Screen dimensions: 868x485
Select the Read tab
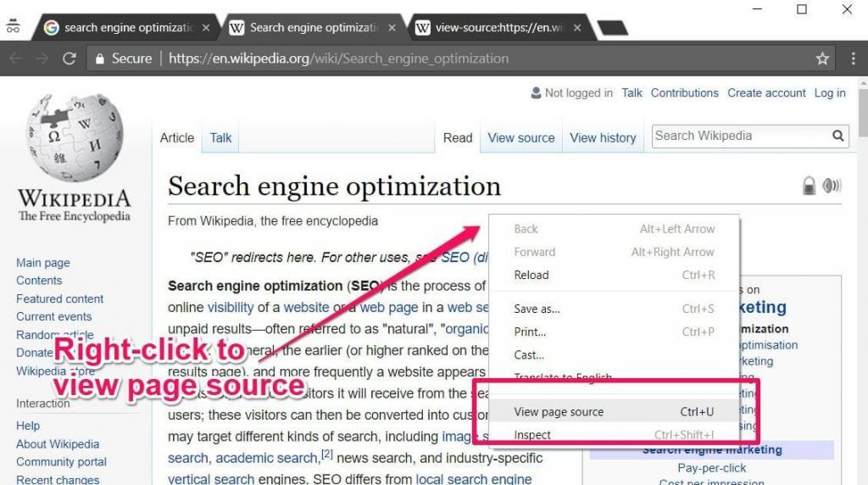tap(457, 138)
